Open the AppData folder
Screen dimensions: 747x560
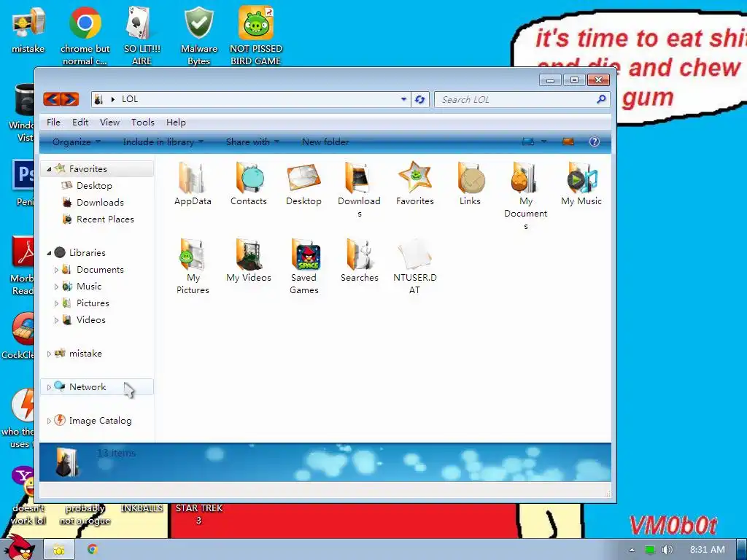click(193, 184)
